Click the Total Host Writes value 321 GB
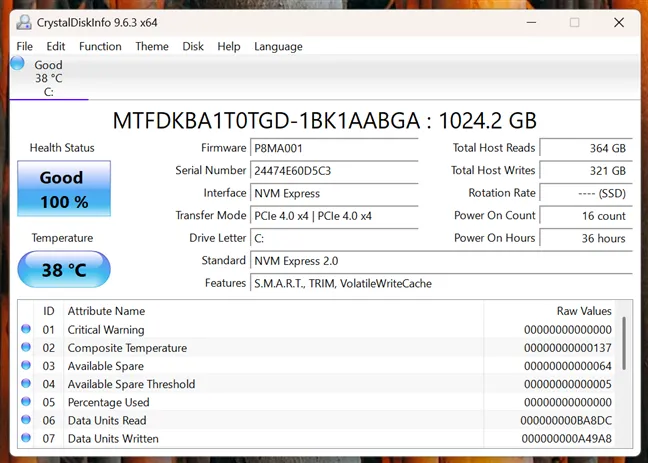The width and height of the screenshot is (648, 463). point(586,171)
